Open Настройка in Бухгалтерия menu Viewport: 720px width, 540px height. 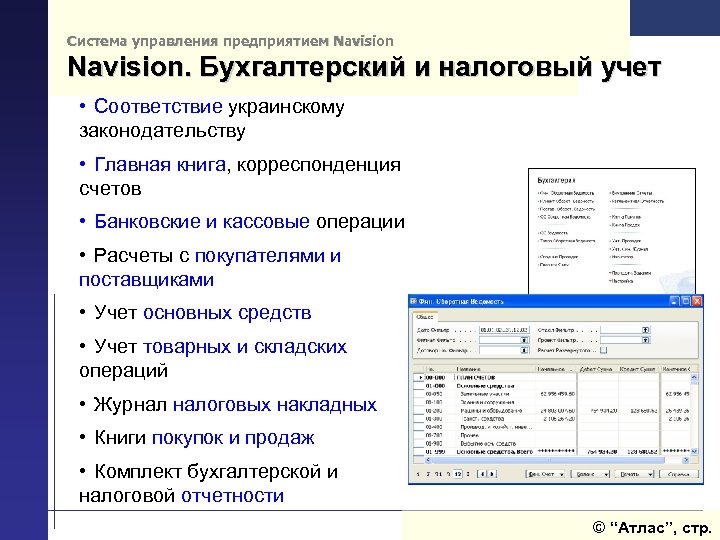point(621,281)
